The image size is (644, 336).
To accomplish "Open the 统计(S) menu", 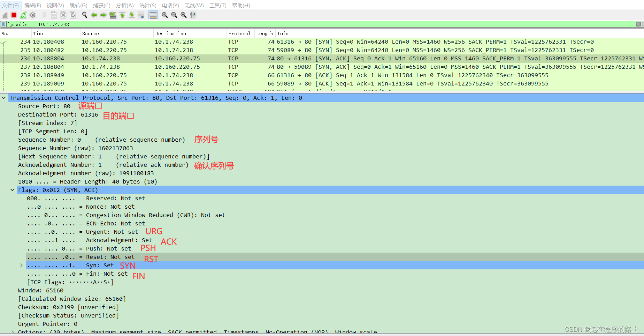I will 148,6.
